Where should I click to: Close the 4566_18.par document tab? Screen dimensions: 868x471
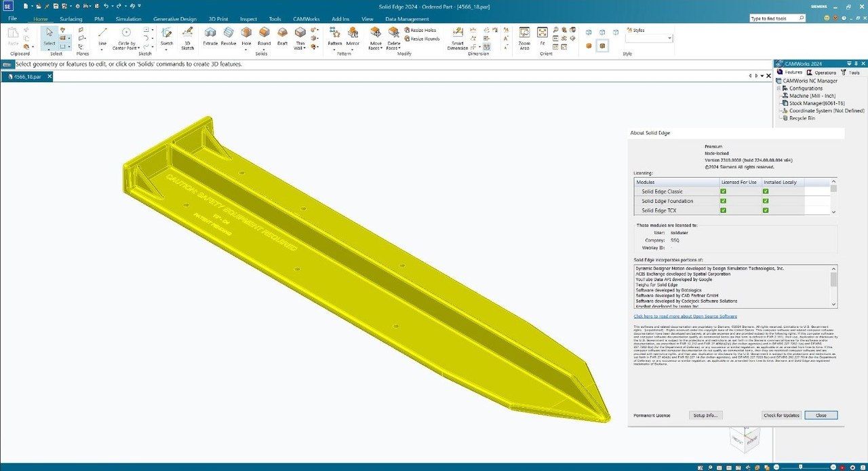49,77
